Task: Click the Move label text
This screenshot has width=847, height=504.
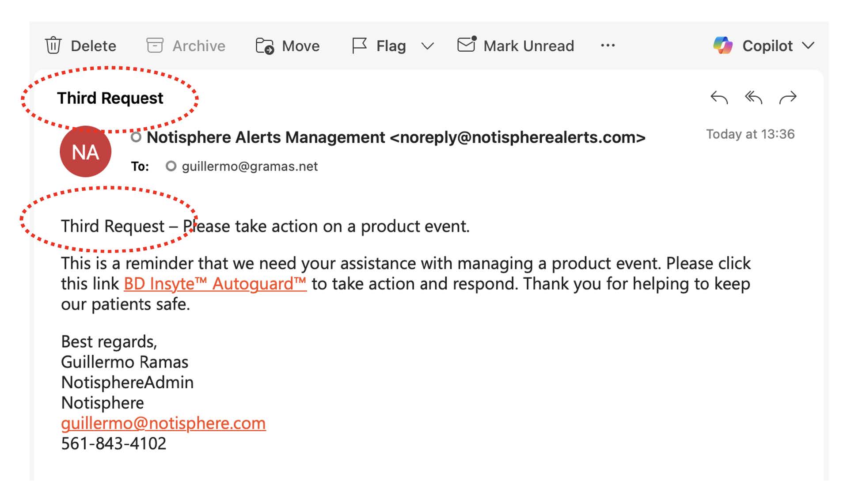Action: click(x=300, y=46)
